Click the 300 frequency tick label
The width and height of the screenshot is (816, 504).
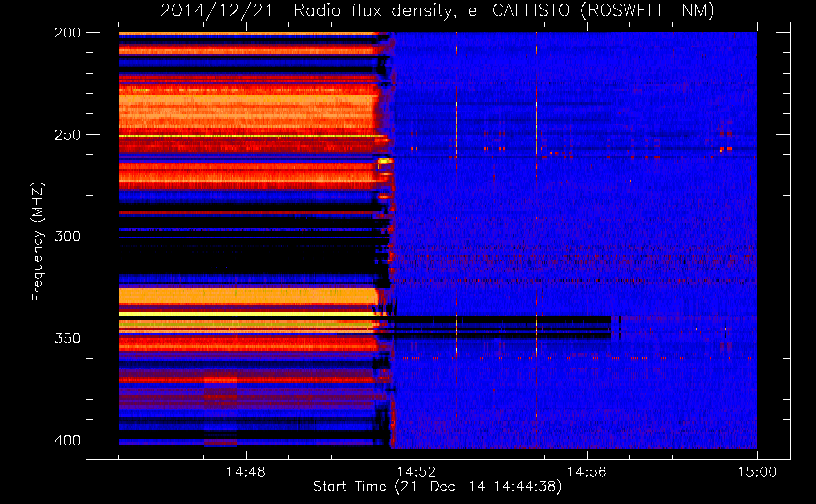[x=68, y=236]
